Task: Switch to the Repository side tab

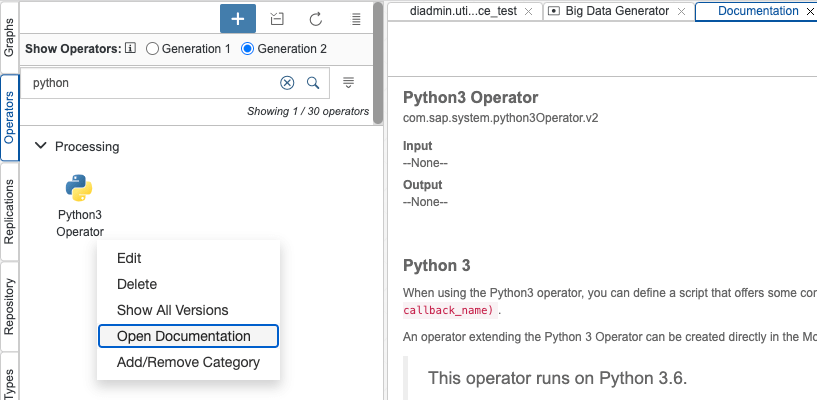Action: tap(9, 306)
